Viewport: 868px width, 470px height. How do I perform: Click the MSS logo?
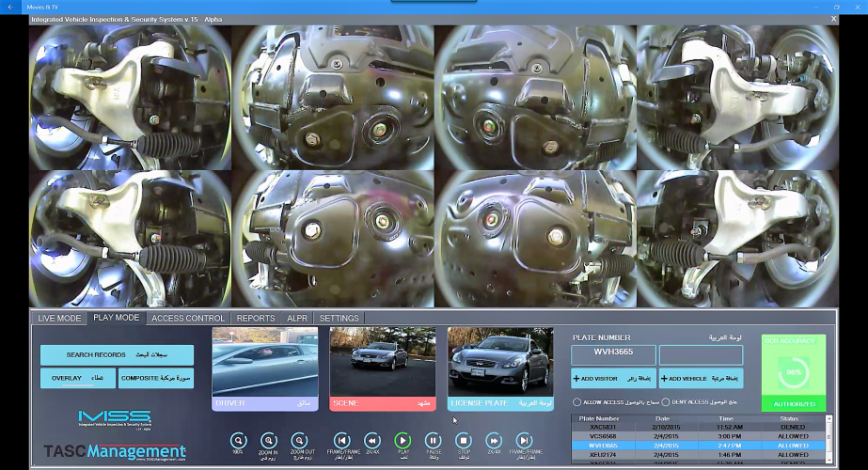(115, 419)
